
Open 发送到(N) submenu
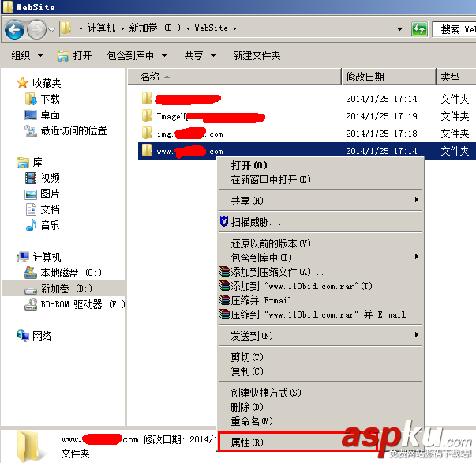click(x=320, y=336)
